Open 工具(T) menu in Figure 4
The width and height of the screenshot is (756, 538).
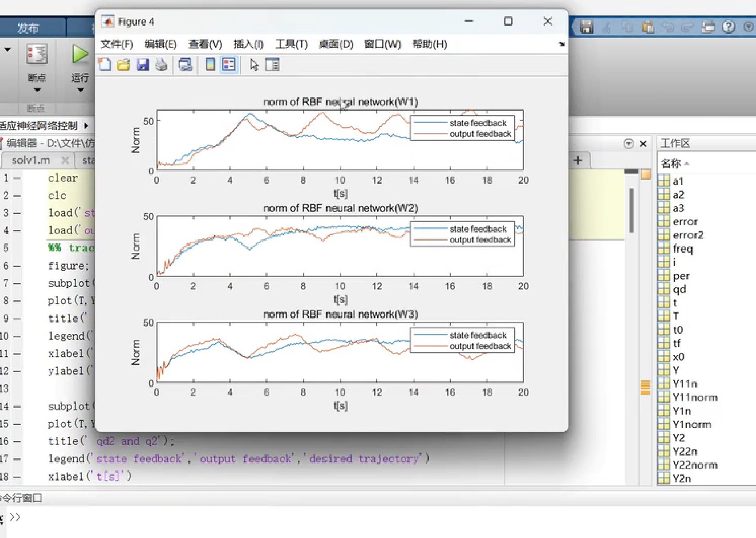291,44
